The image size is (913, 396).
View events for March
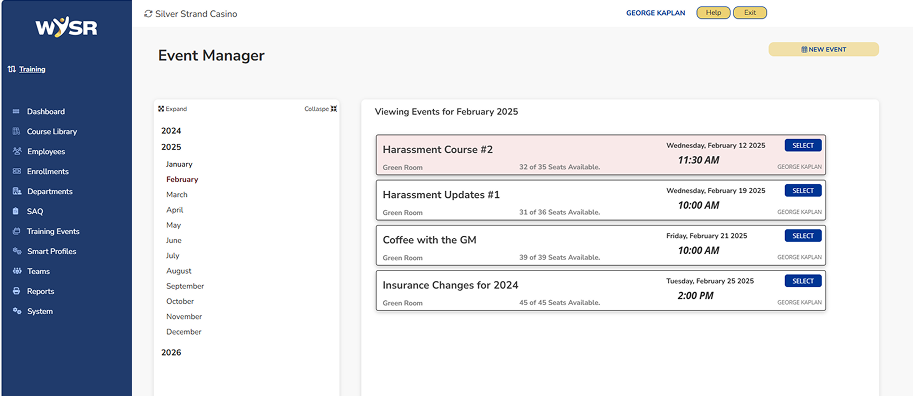[177, 195]
